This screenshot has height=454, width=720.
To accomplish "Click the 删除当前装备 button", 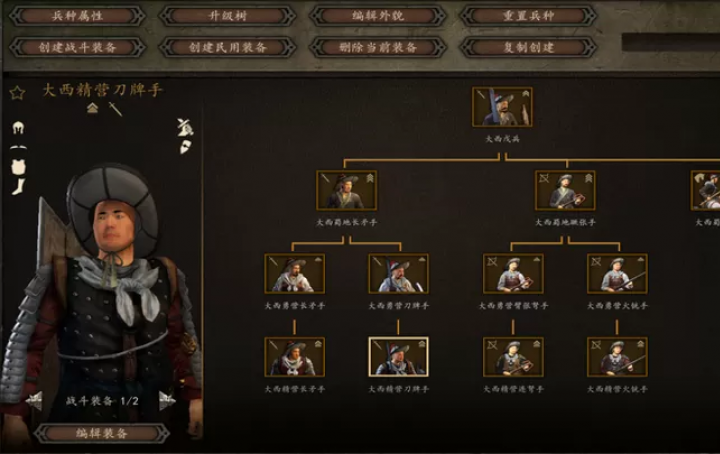I will 378,47.
